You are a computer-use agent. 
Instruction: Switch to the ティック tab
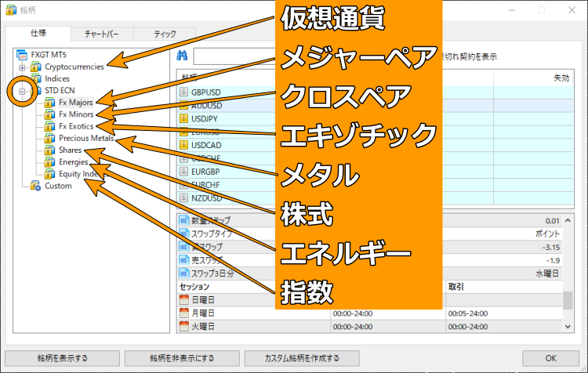click(x=165, y=34)
